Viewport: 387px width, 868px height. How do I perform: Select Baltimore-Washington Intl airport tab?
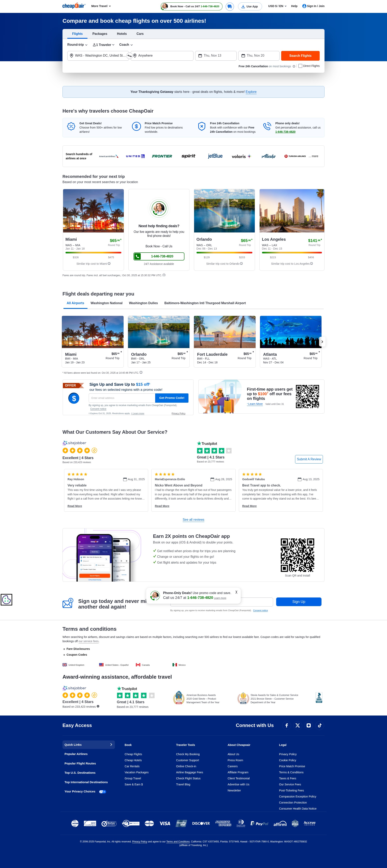coord(205,303)
